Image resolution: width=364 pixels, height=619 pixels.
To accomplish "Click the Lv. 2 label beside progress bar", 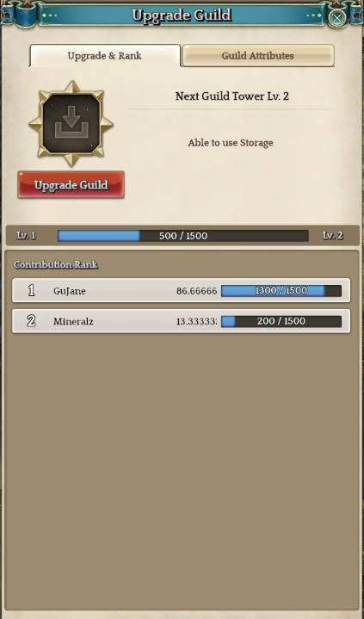I will [333, 236].
